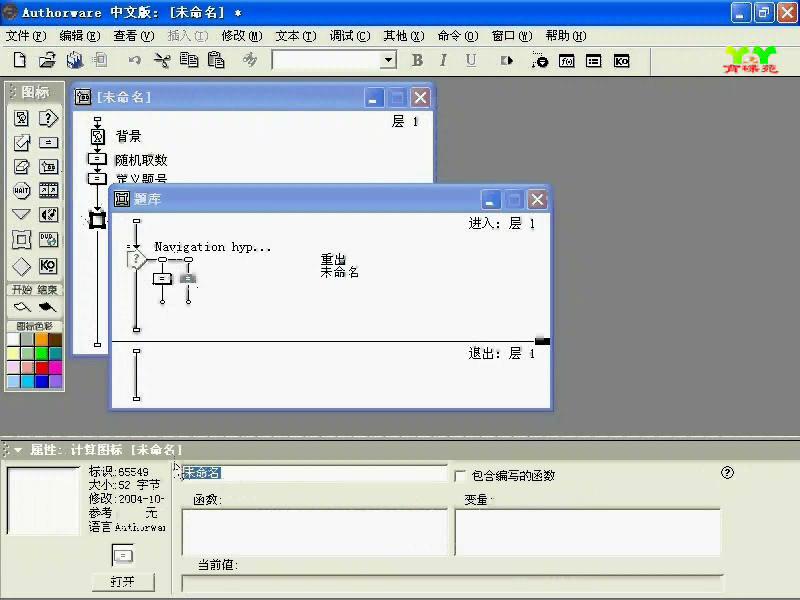Choose the Erase icon in the palette
800x600 pixels.
tap(21, 167)
